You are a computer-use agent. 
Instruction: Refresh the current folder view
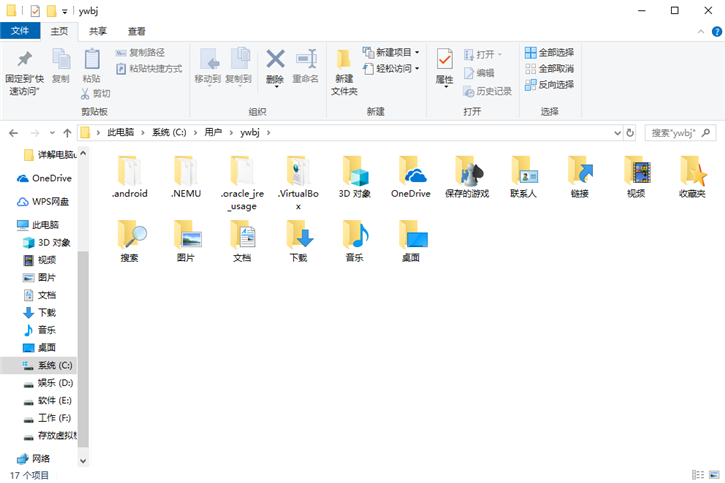pyautogui.click(x=630, y=132)
